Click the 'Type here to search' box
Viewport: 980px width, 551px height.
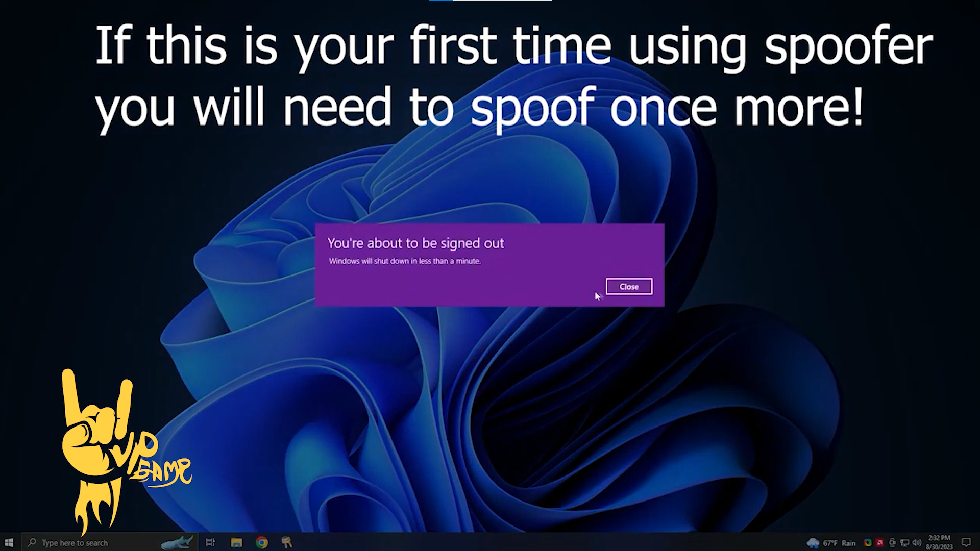75,543
